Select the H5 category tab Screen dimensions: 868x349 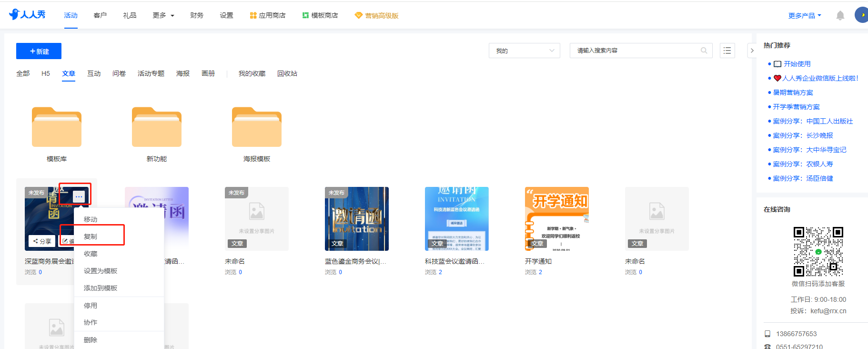point(46,73)
